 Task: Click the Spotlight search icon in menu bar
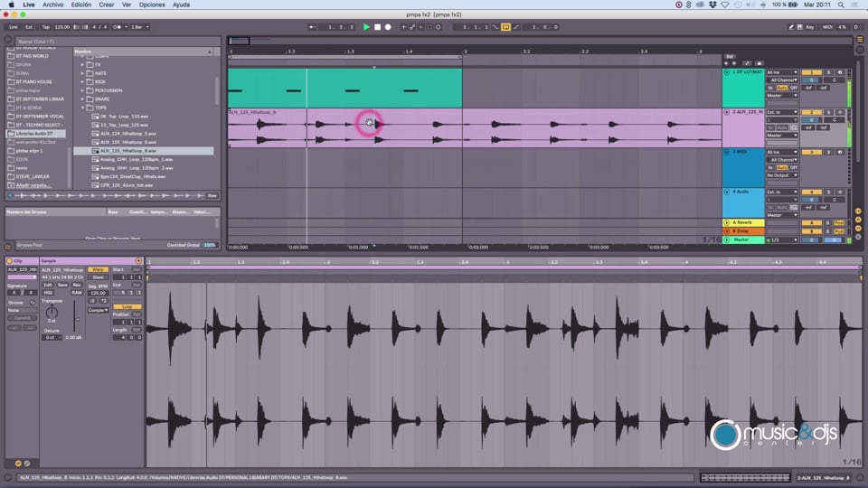tap(841, 5)
